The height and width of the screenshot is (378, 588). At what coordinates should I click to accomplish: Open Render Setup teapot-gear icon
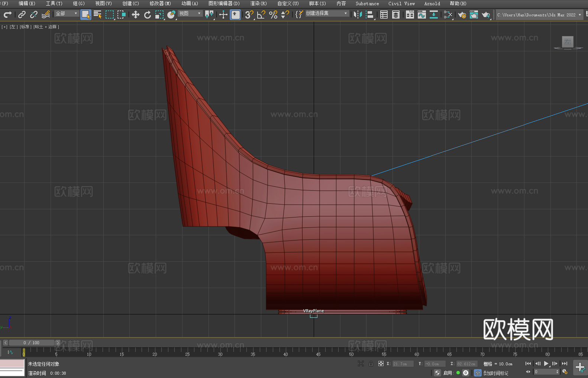tap(462, 14)
